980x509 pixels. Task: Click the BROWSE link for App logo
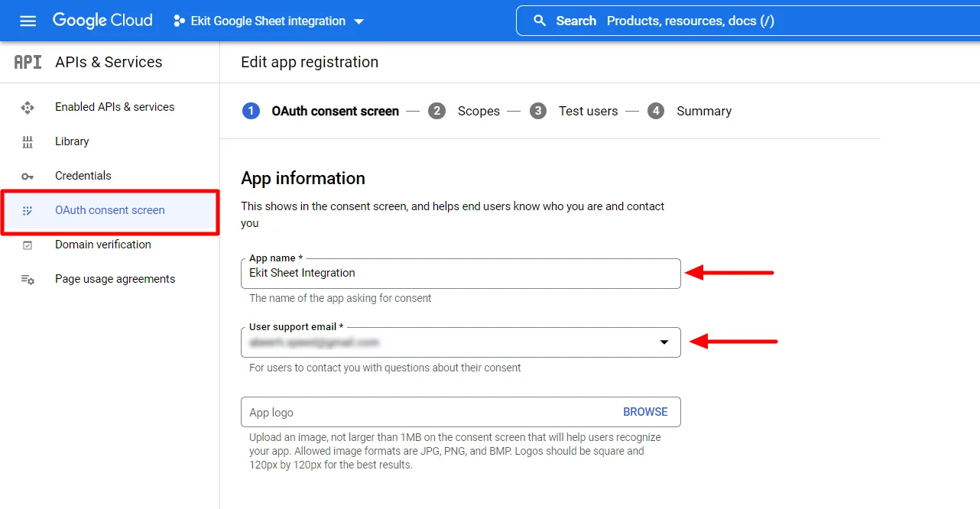pos(645,412)
